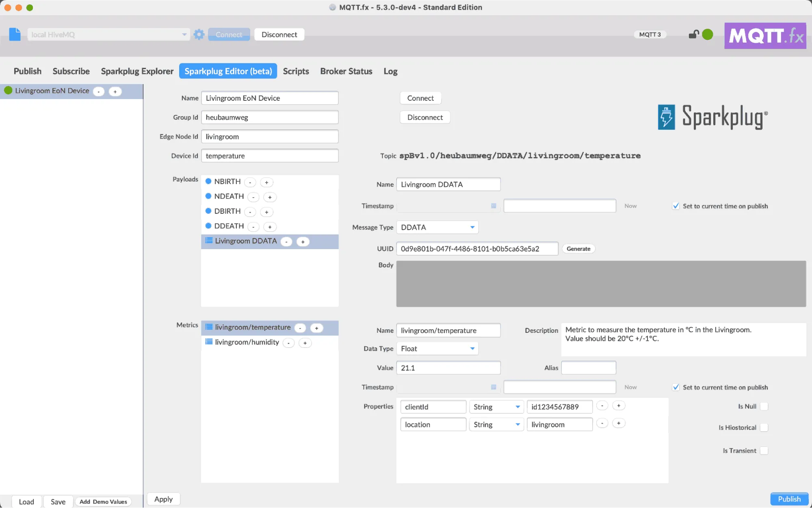Screen dimensions: 812x508
Task: Open location property type String dropdown
Action: pyautogui.click(x=496, y=425)
